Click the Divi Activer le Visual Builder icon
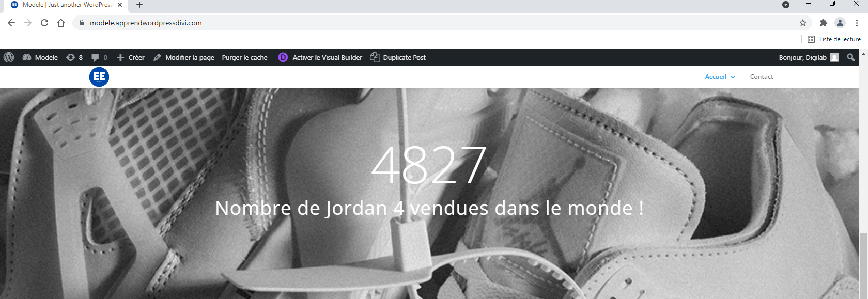Image resolution: width=868 pixels, height=299 pixels. [283, 57]
